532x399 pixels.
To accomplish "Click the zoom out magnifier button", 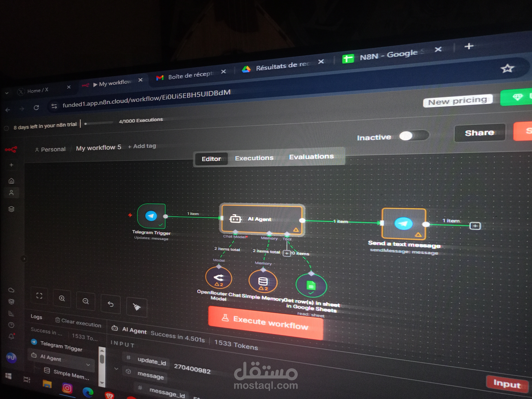I will pyautogui.click(x=86, y=301).
